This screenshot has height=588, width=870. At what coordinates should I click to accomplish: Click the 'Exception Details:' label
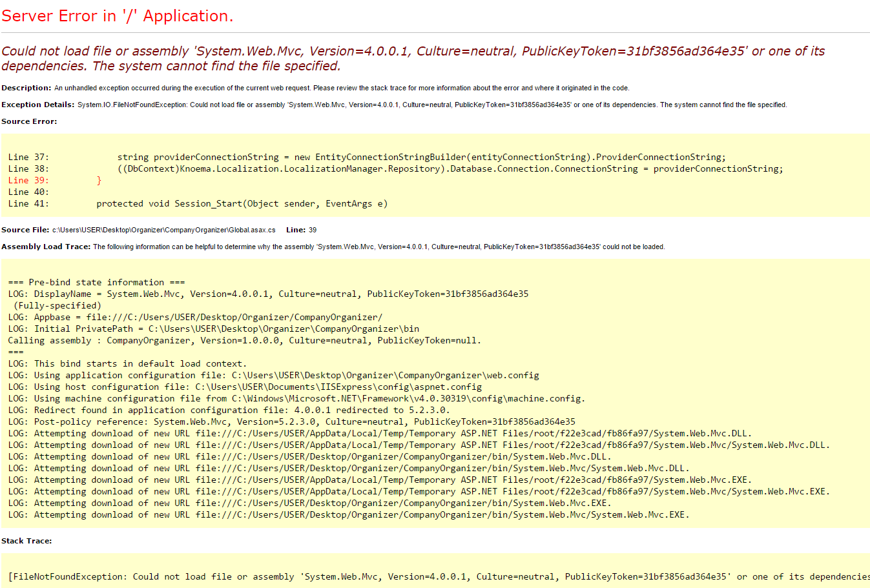(37, 105)
